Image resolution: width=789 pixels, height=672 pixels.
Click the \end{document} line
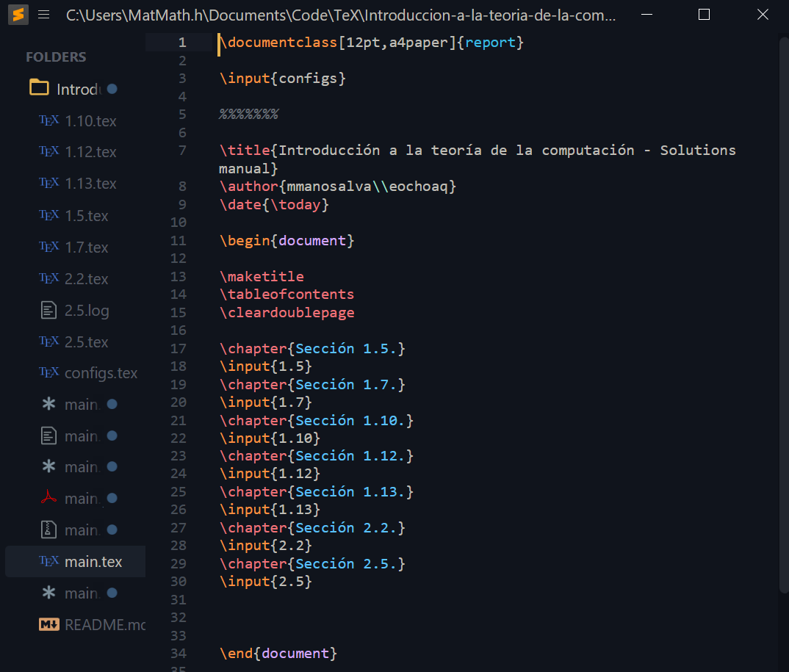coord(278,653)
